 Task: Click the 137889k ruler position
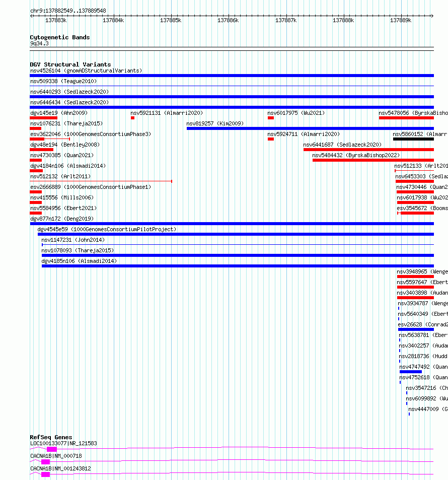click(x=401, y=20)
